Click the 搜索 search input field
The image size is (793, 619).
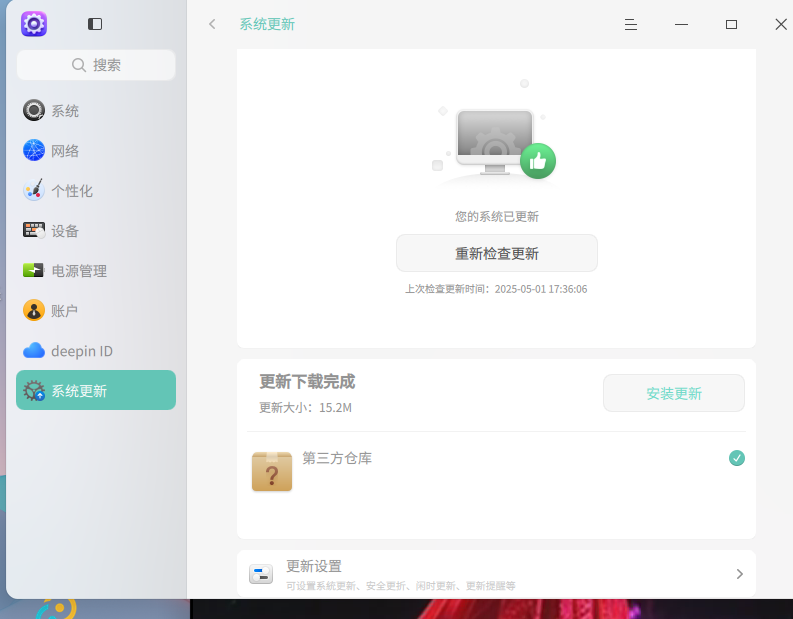96,65
